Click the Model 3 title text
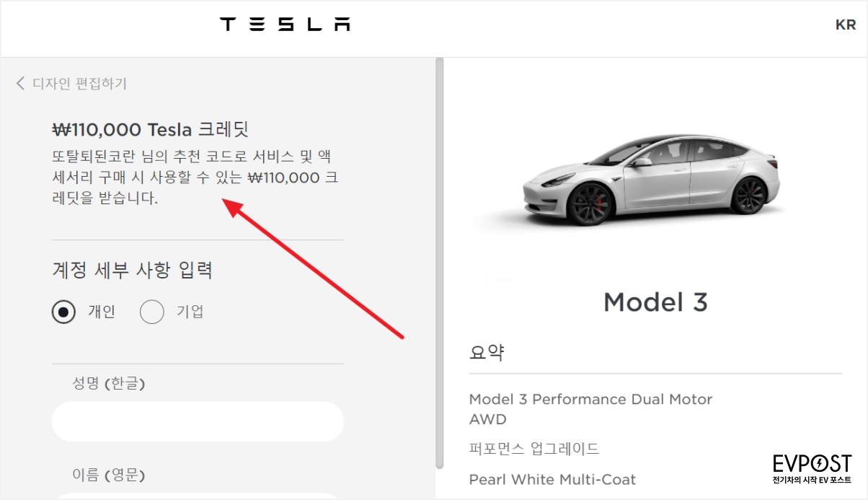Image resolution: width=868 pixels, height=500 pixels. [655, 302]
